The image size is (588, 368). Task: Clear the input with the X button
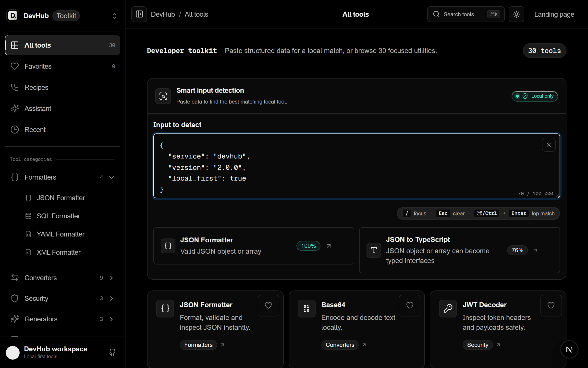[x=549, y=145]
